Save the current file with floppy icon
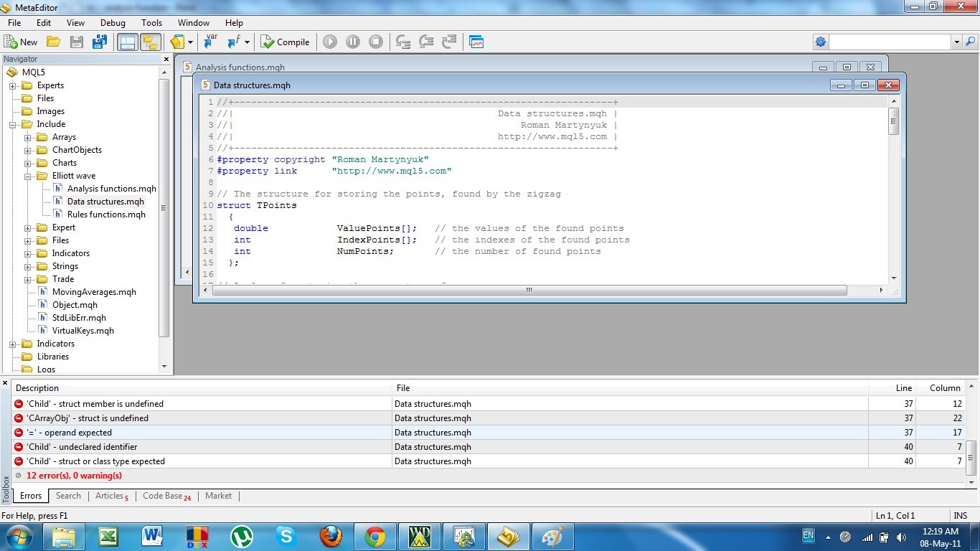 click(76, 42)
